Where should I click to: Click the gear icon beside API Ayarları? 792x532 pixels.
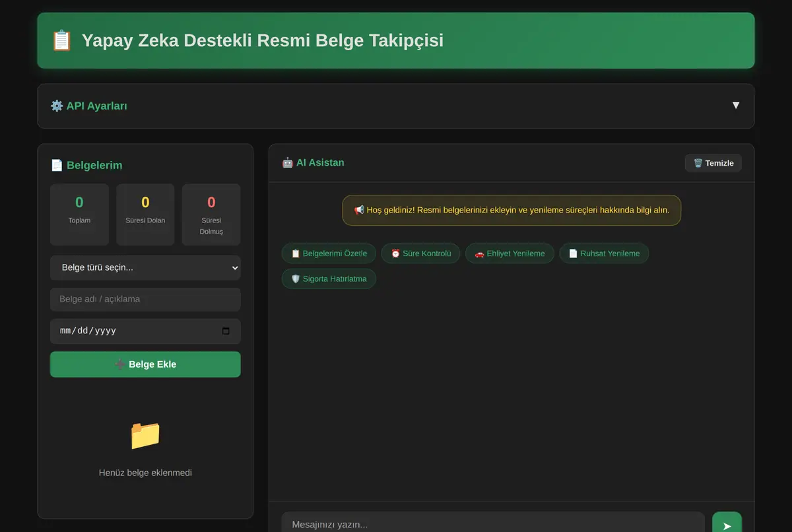(57, 106)
